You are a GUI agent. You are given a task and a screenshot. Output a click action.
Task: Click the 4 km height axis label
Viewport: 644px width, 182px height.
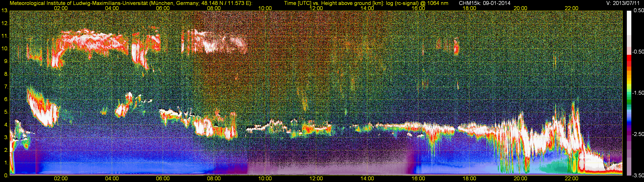pos(6,125)
